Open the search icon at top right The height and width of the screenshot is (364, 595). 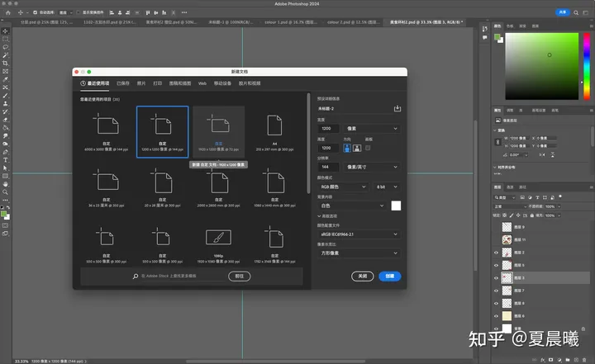pos(576,12)
